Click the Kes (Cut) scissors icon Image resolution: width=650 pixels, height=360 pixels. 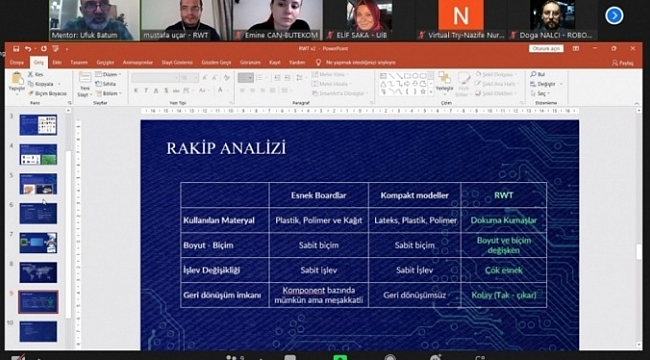(30, 74)
